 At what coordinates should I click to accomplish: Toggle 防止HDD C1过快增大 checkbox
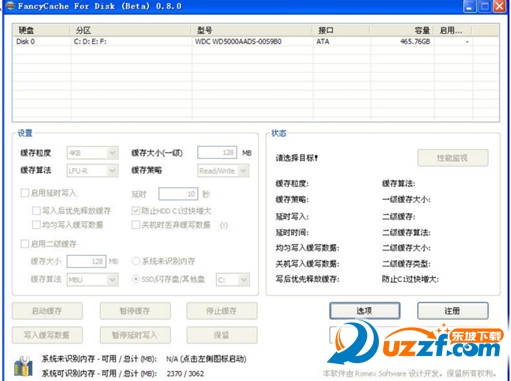coord(136,210)
